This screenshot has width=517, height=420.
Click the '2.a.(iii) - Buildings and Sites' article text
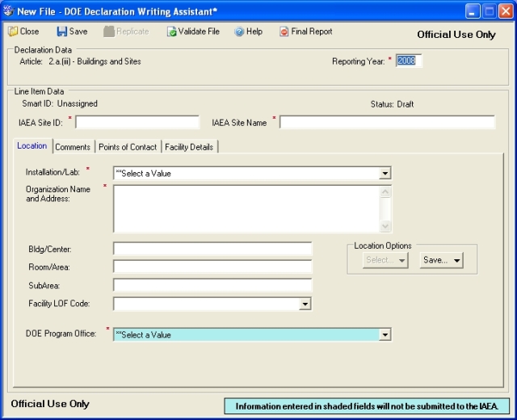(x=95, y=61)
